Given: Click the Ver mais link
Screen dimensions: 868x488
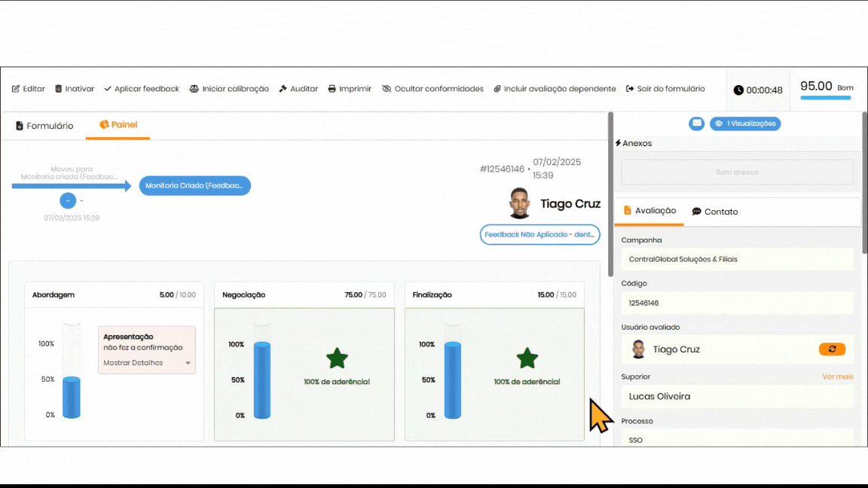Looking at the screenshot, I should point(837,377).
